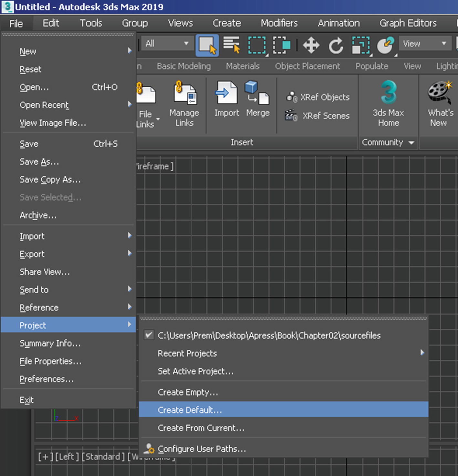
Task: Open Preferences... from File menu
Action: 68,379
